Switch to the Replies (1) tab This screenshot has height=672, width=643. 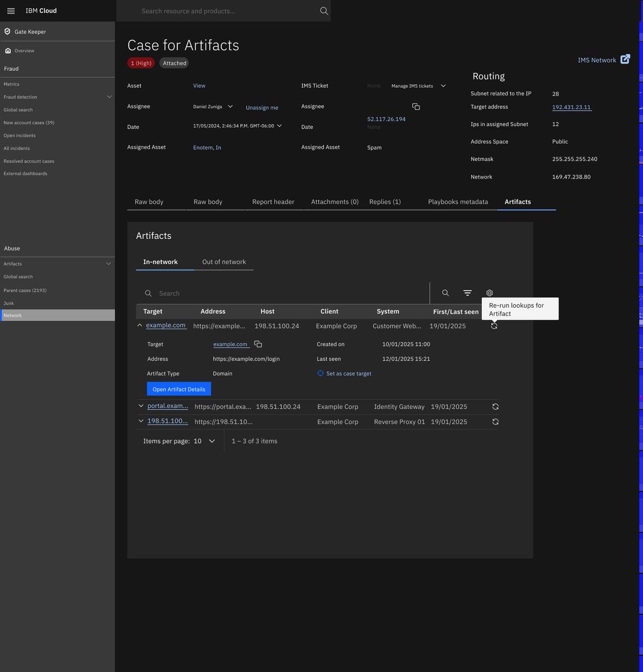(x=385, y=202)
